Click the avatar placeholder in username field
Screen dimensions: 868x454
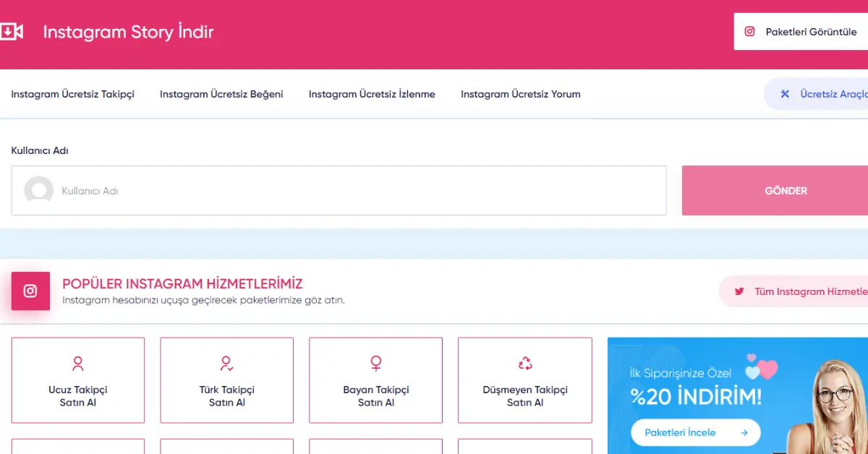[39, 191]
